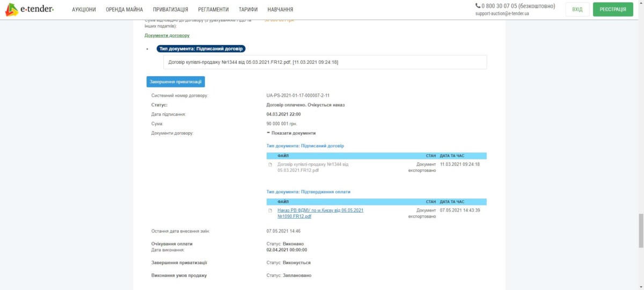Open the Оренда майна menu
Viewport: 644px width, 290px height.
tap(125, 10)
